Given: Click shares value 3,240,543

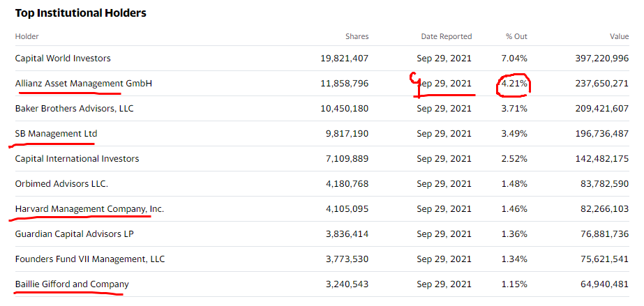Looking at the screenshot, I should tap(347, 284).
